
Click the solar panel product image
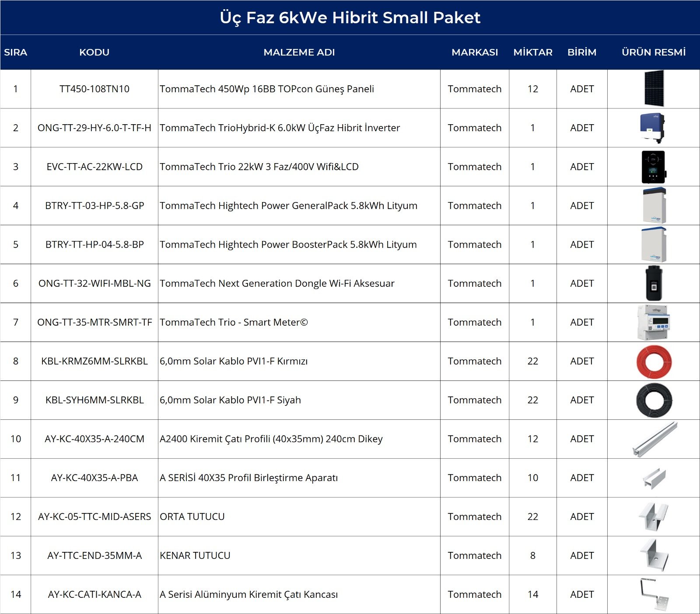tap(654, 88)
